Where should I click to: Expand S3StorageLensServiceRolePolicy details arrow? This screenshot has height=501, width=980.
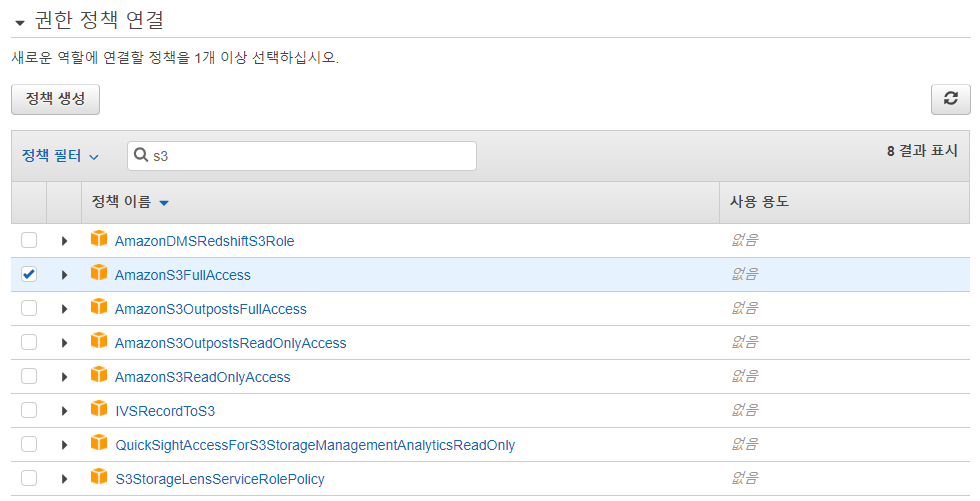pyautogui.click(x=64, y=479)
